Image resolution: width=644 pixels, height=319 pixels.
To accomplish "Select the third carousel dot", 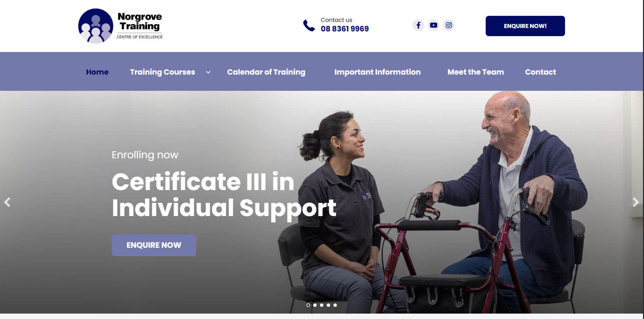I will 322,305.
